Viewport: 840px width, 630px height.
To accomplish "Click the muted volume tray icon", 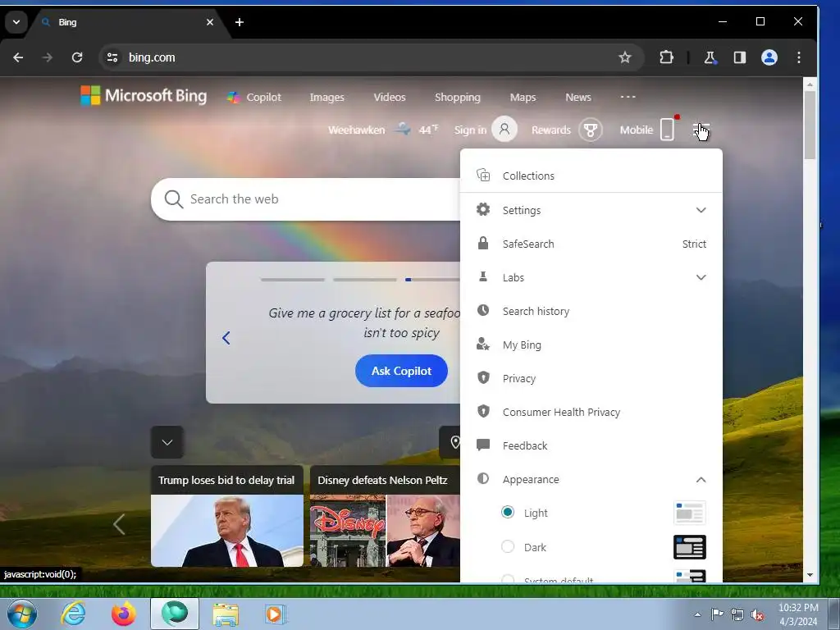I will (757, 614).
